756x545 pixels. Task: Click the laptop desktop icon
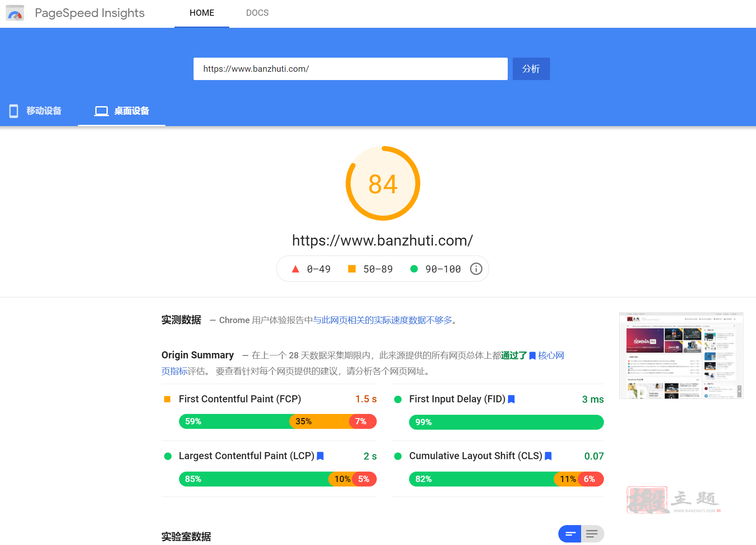click(102, 111)
